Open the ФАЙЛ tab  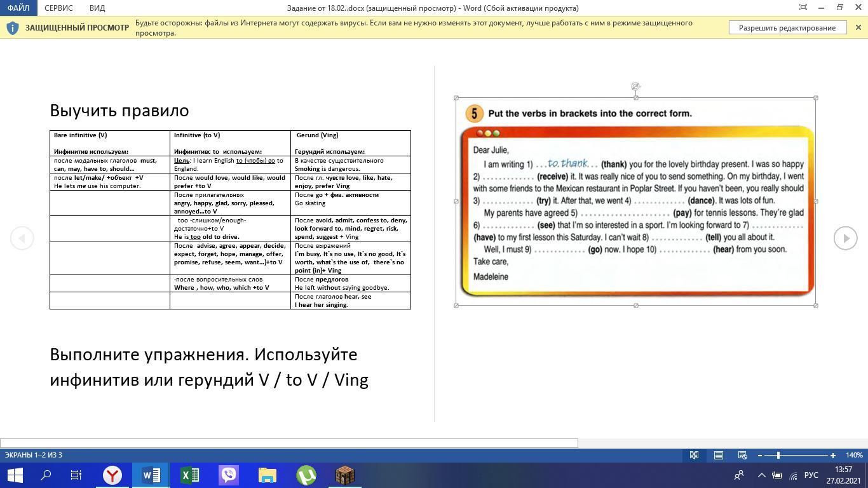coord(18,8)
